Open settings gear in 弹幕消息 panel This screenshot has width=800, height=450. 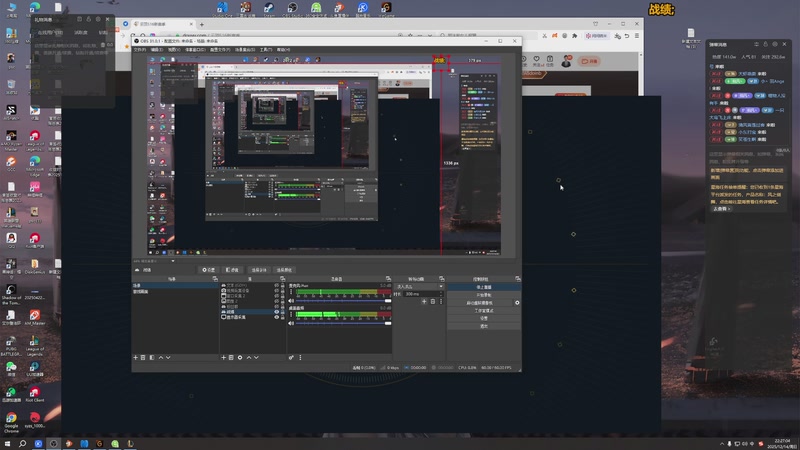pyautogui.click(x=775, y=44)
